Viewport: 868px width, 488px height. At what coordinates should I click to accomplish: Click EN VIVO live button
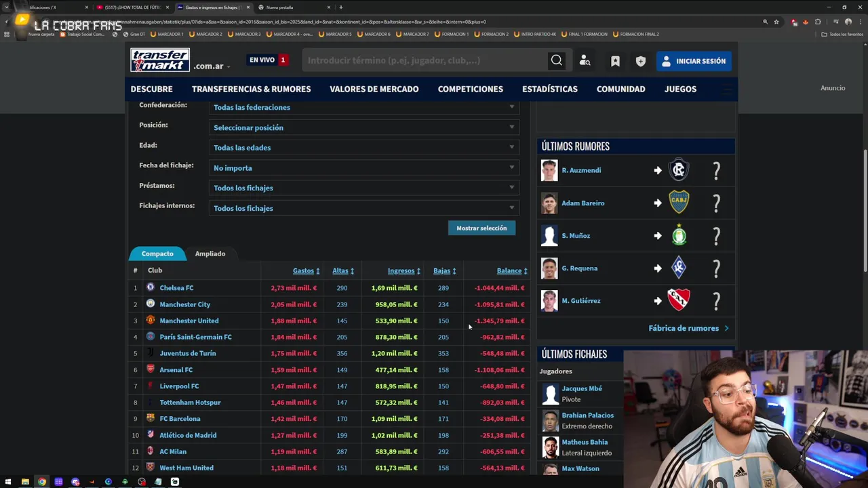(268, 60)
